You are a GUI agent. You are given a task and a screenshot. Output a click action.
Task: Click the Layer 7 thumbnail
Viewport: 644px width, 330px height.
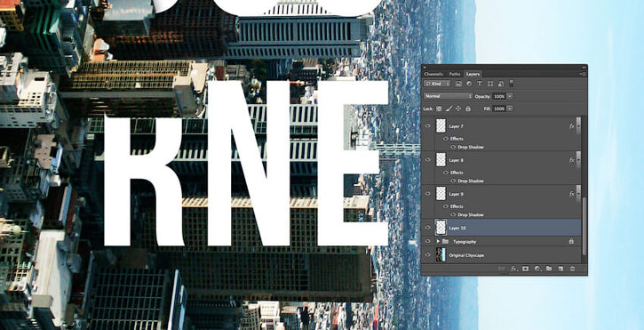[441, 126]
